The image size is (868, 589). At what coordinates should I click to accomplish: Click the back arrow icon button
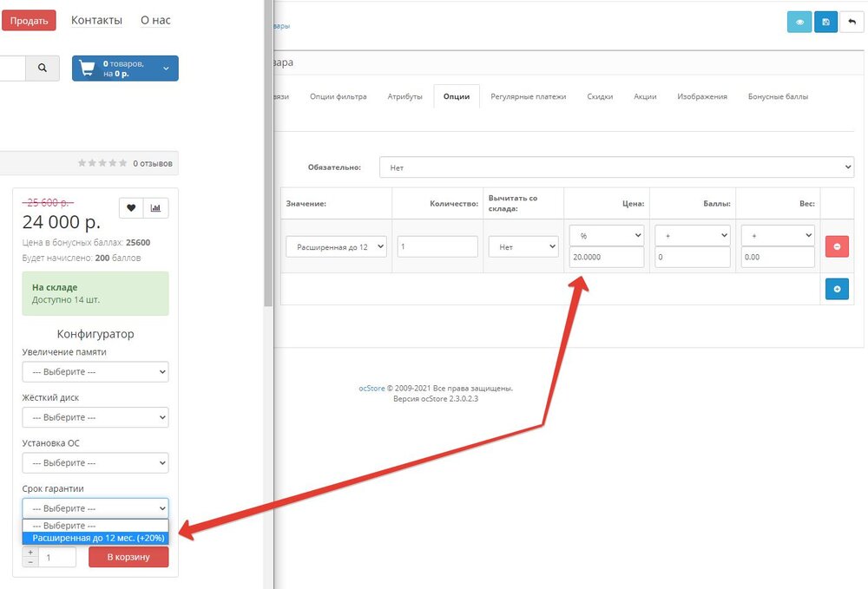pos(852,22)
